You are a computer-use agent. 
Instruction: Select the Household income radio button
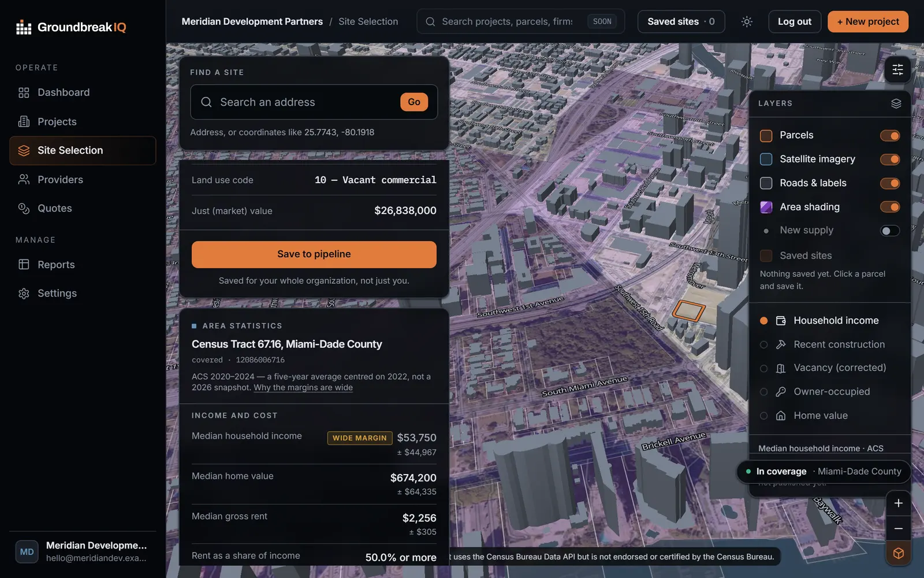tap(763, 321)
